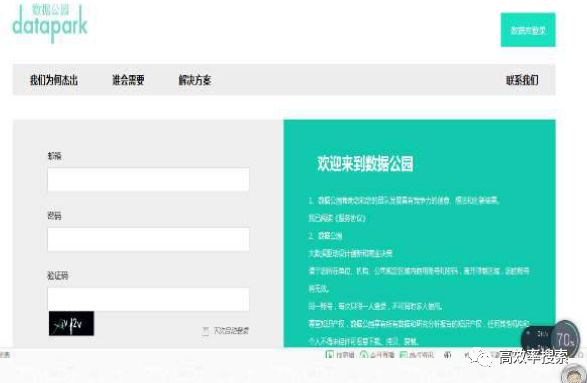The height and width of the screenshot is (383, 587).
Task: Open the 我们为何杰出 menu item
Action: pyautogui.click(x=54, y=80)
